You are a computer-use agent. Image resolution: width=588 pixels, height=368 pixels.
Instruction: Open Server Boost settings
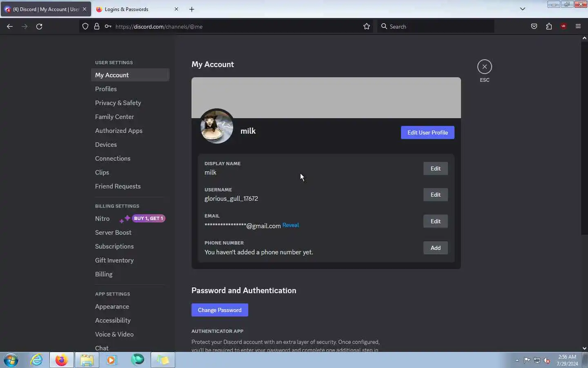[130, 232]
